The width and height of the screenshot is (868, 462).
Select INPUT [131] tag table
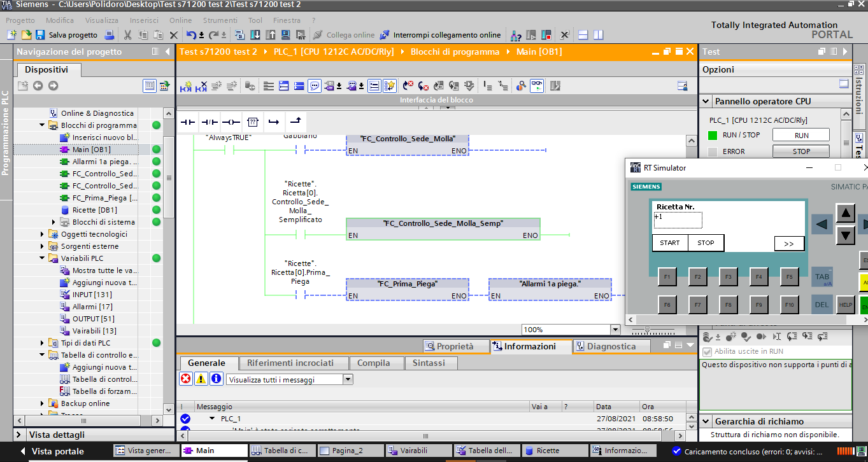click(x=92, y=295)
